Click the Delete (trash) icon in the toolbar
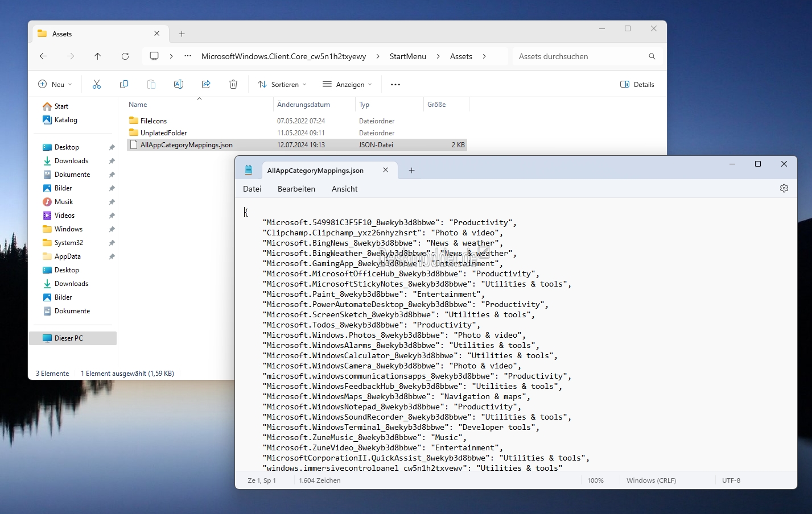Screen dimensions: 812x514 tap(233, 84)
